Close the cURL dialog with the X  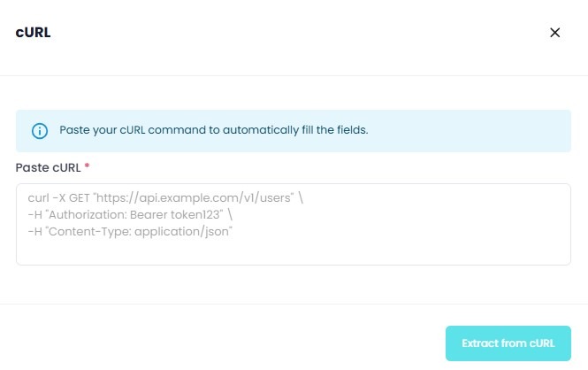555,33
